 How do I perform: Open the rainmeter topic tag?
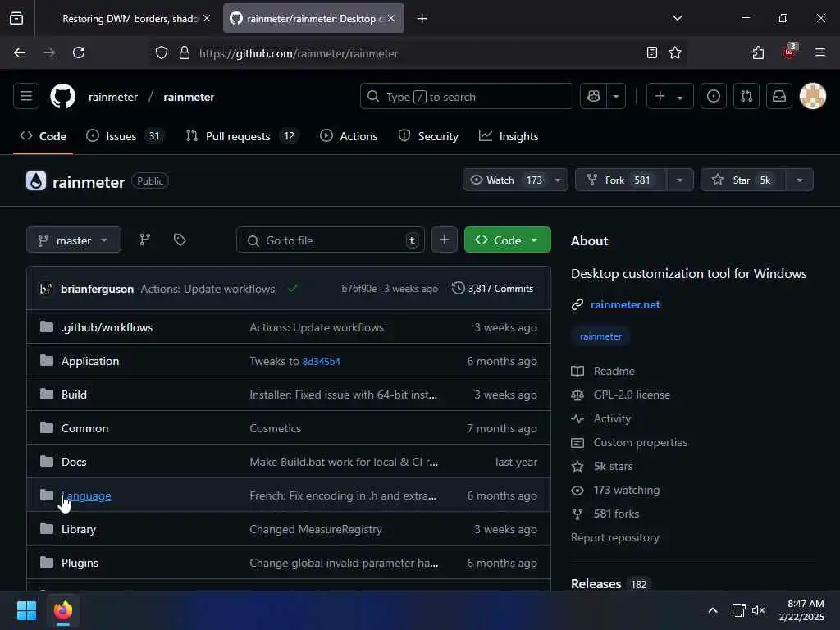pyautogui.click(x=600, y=336)
